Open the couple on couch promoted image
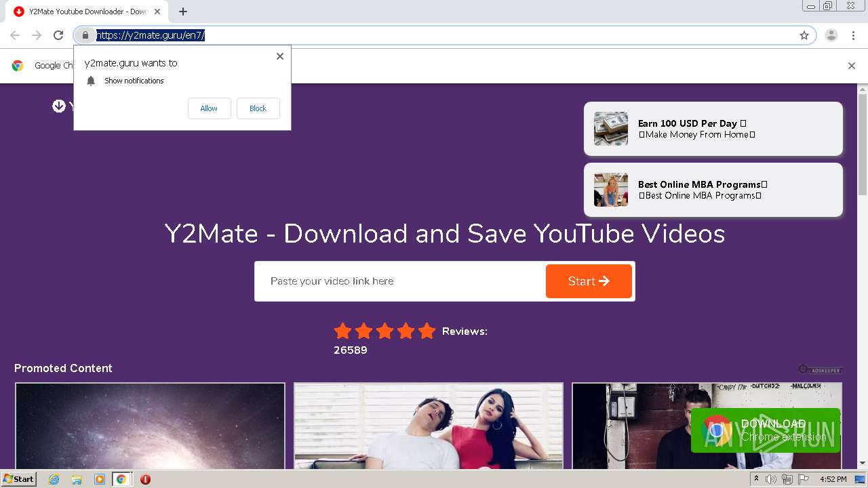This screenshot has width=868, height=488. (429, 426)
